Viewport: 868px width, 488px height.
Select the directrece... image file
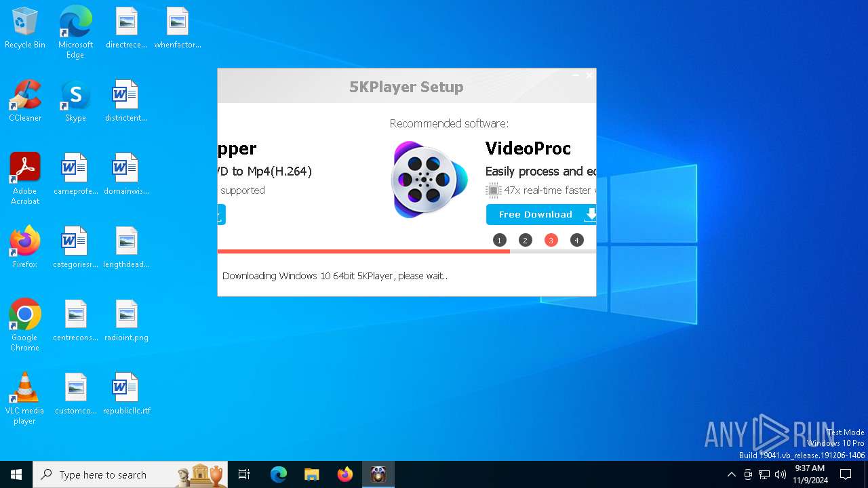coord(126,28)
